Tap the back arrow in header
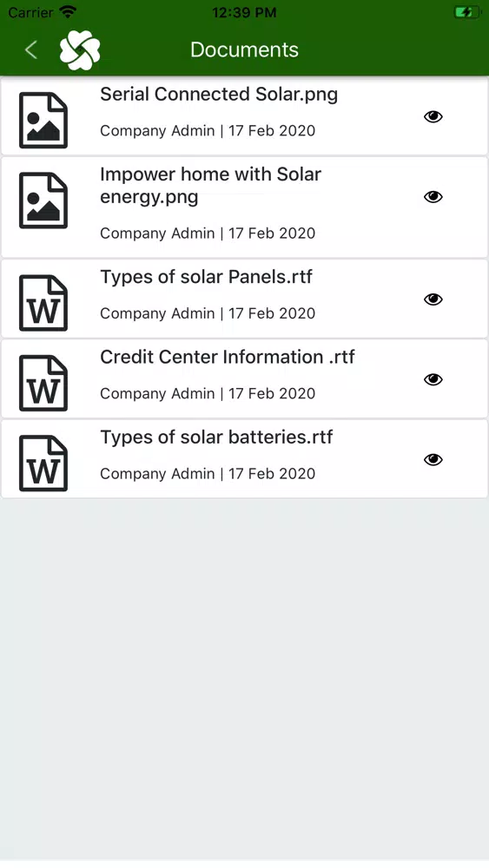Viewport: 489px width, 868px height. coord(31,49)
